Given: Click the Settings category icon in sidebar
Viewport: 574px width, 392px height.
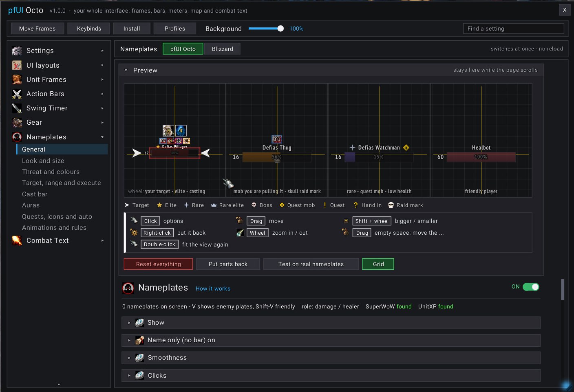Looking at the screenshot, I should tap(17, 51).
